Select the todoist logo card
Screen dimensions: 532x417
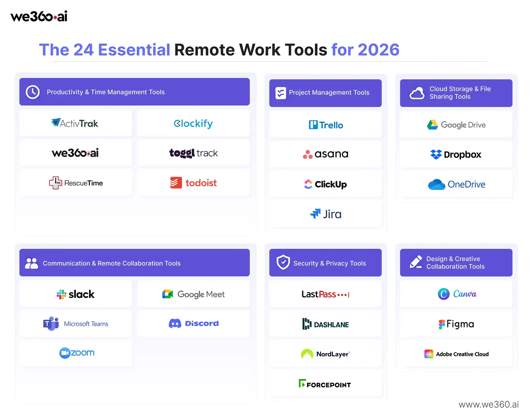pyautogui.click(x=193, y=183)
